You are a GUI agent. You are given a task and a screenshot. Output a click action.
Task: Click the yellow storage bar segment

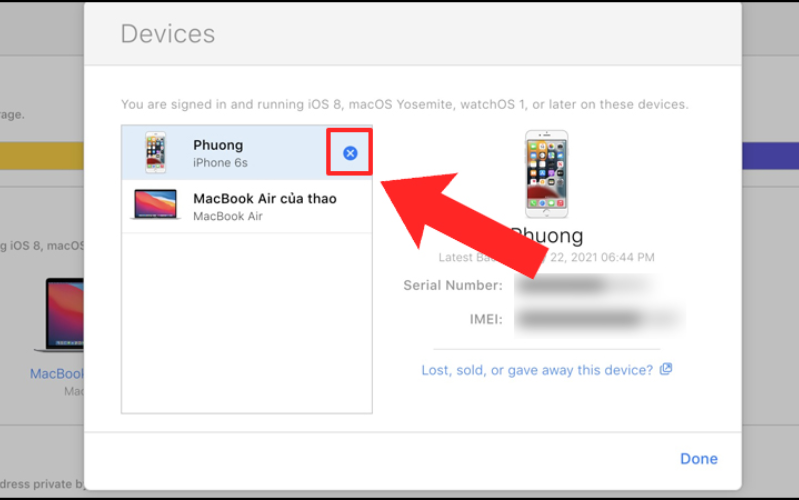tap(42, 156)
